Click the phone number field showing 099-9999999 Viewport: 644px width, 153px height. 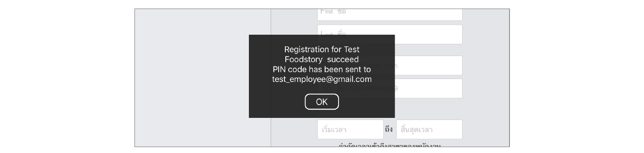click(x=428, y=89)
